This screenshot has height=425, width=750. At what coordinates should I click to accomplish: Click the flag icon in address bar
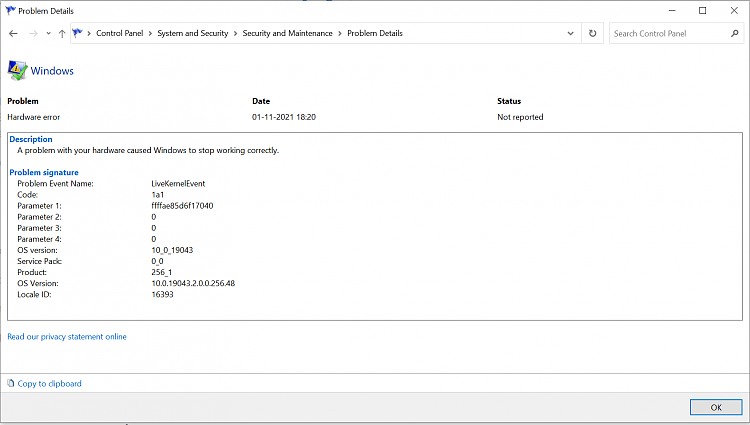click(77, 33)
